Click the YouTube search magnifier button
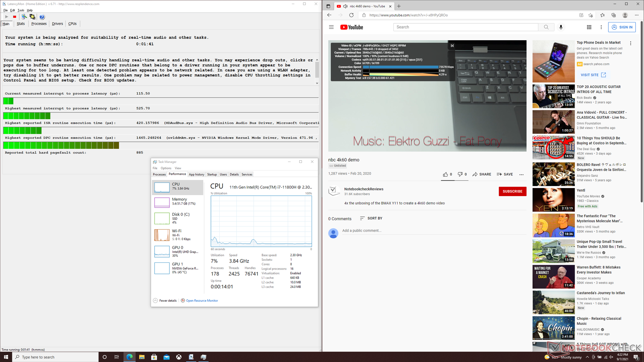The width and height of the screenshot is (644, 362). coord(546,27)
